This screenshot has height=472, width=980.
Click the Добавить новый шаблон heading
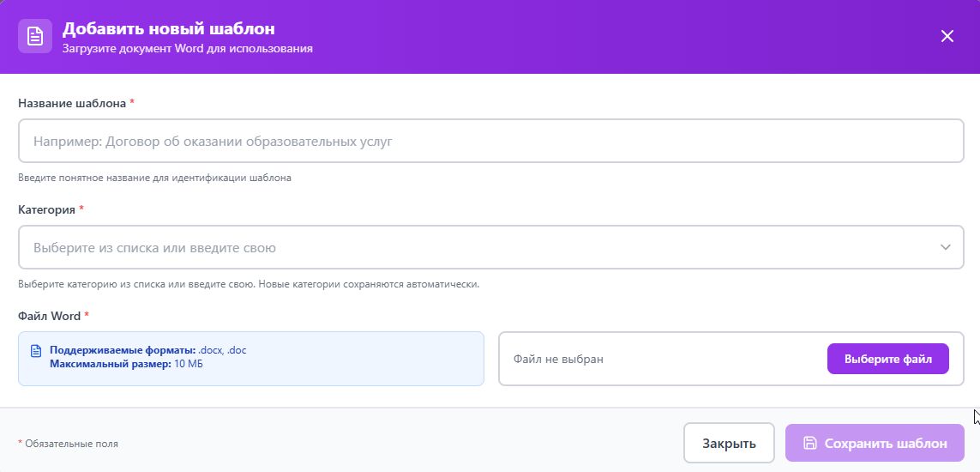(169, 29)
